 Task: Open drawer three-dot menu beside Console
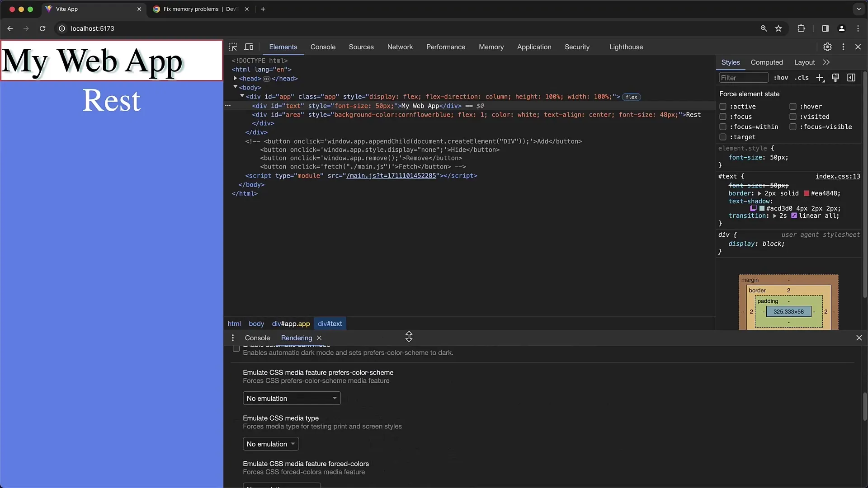[233, 338]
